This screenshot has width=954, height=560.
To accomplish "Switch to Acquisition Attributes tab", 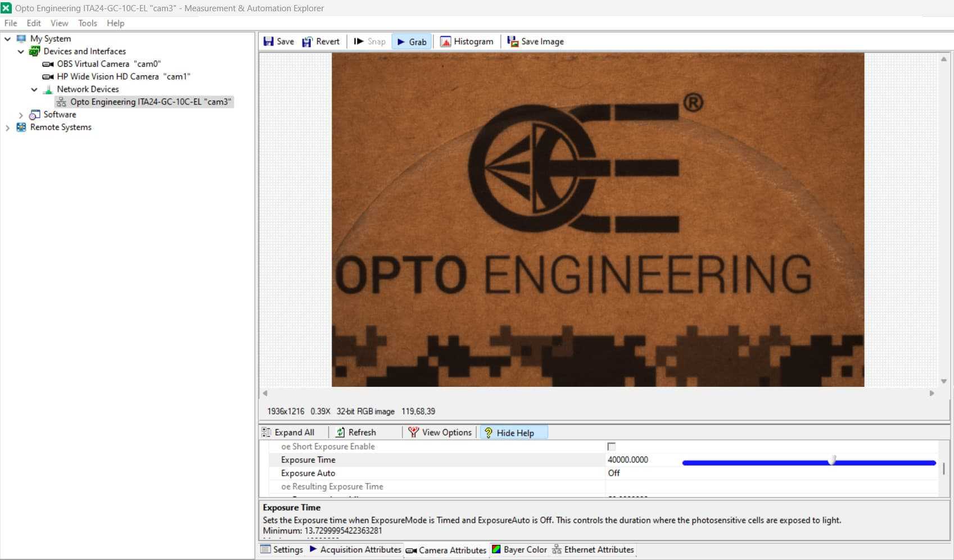I will click(355, 550).
